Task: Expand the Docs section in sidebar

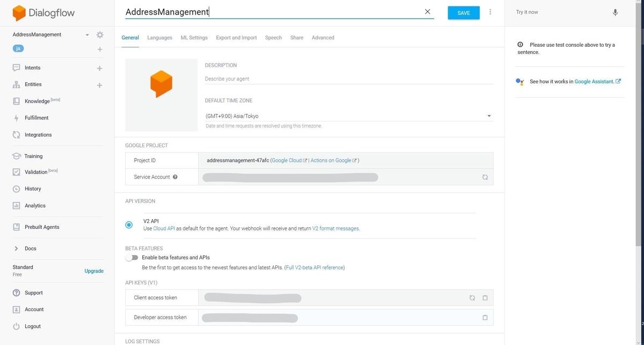Action: (x=16, y=249)
